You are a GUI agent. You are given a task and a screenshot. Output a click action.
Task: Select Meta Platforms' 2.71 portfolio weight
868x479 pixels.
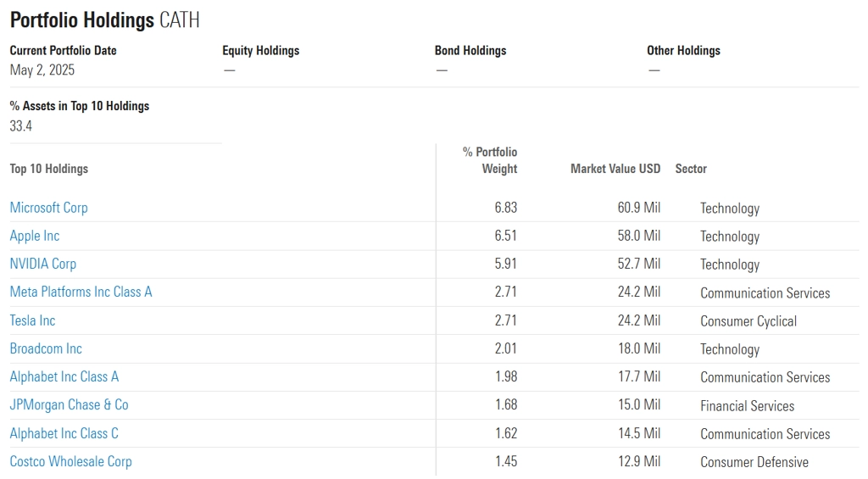pos(506,292)
